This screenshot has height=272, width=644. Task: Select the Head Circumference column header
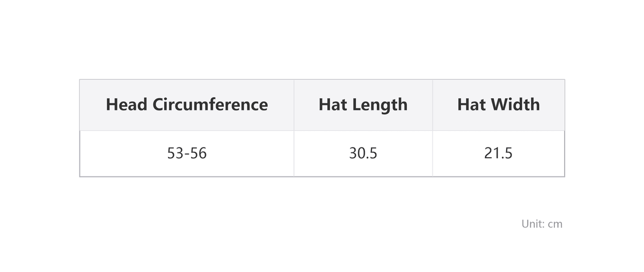[187, 105]
